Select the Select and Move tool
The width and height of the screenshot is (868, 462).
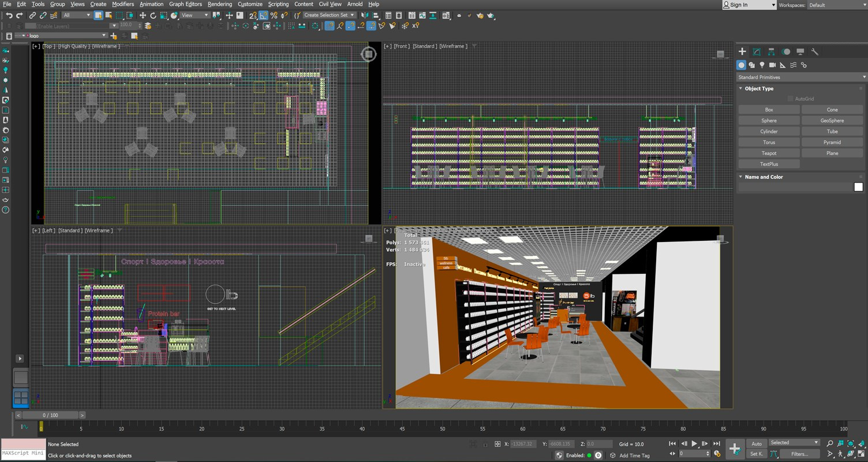tap(143, 15)
